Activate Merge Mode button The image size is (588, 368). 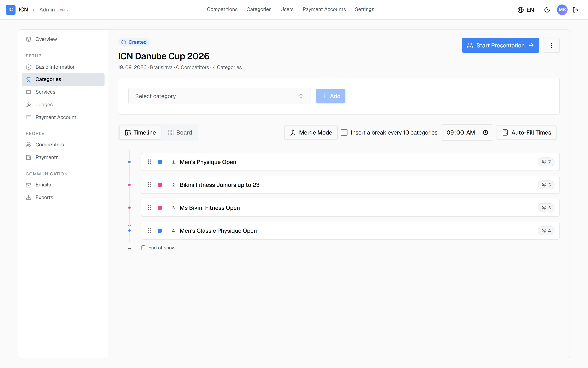coord(311,132)
